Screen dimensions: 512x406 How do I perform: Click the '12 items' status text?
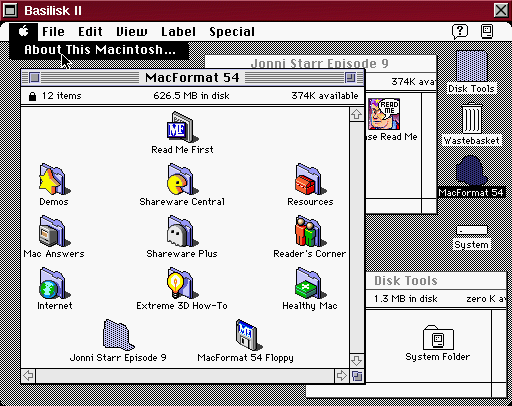[x=62, y=96]
